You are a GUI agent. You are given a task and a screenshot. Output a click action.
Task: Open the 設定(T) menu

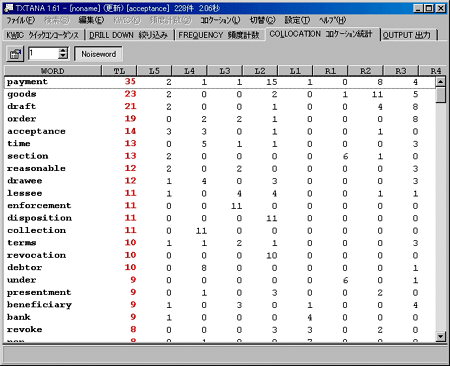coord(297,20)
